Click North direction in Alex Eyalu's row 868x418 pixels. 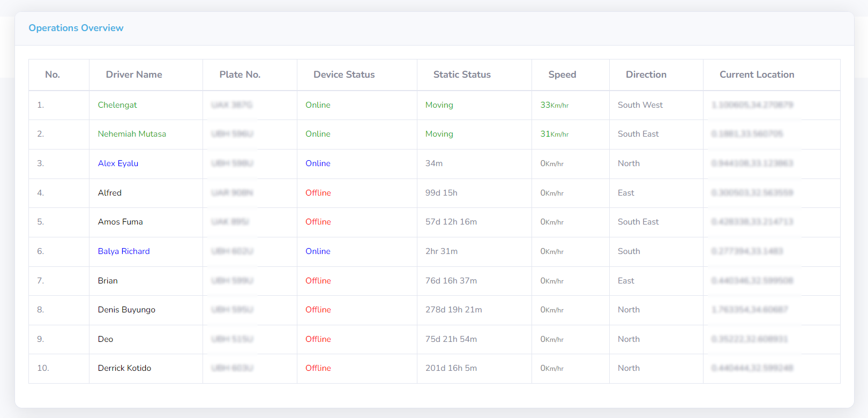click(x=628, y=163)
